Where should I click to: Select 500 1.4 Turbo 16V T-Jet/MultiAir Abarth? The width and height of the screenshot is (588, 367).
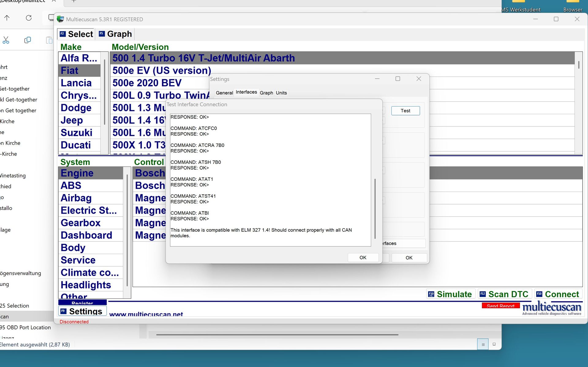(x=342, y=58)
